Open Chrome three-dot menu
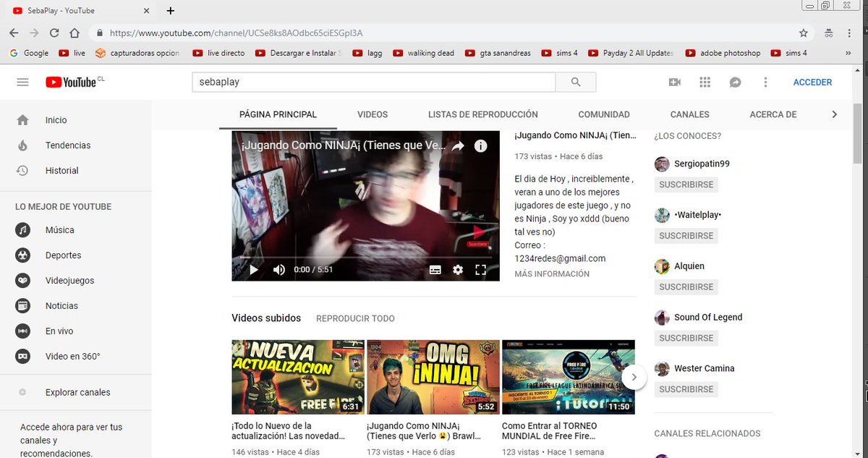This screenshot has height=458, width=868. [x=849, y=33]
